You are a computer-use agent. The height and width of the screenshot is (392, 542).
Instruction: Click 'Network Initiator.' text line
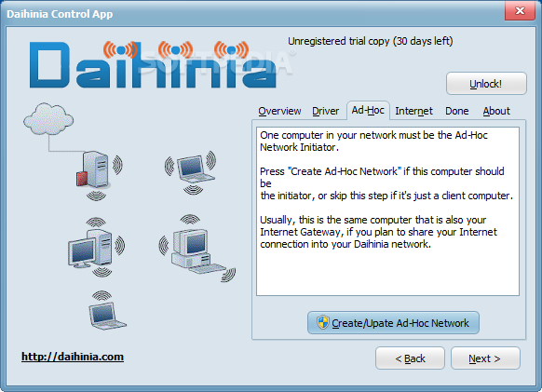tap(299, 147)
